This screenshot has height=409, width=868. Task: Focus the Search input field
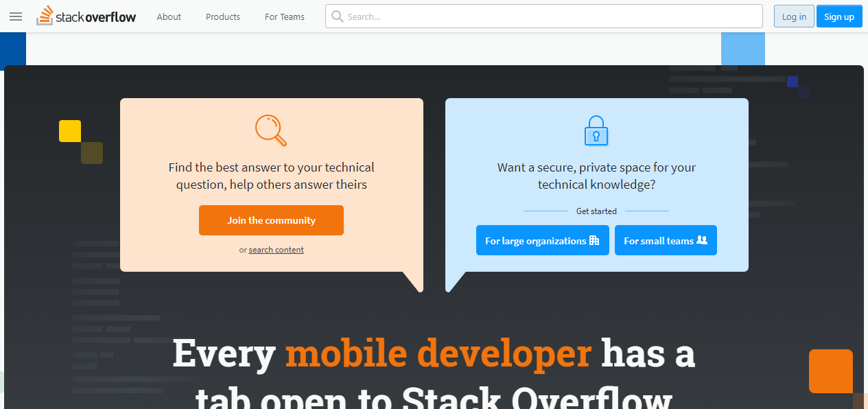pyautogui.click(x=544, y=16)
